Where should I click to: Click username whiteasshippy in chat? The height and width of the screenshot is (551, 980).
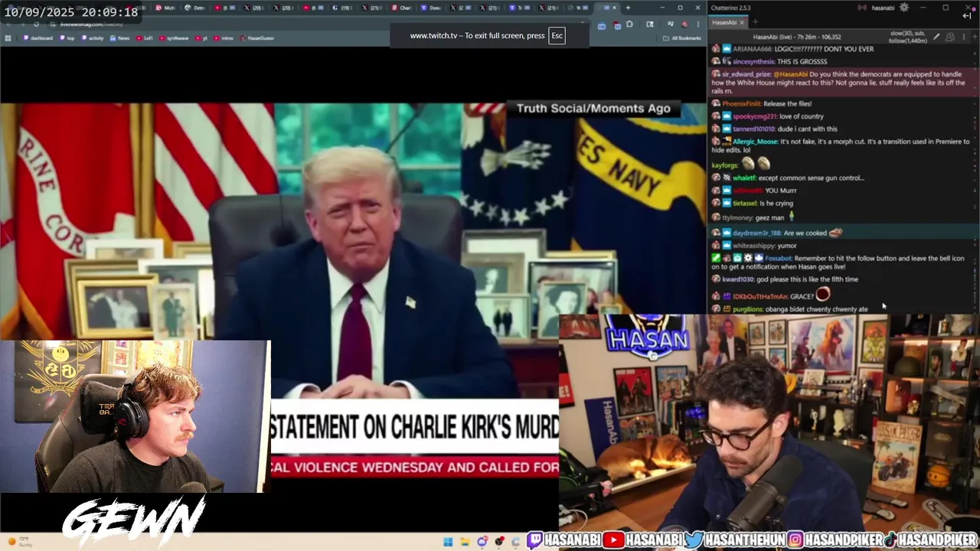(753, 246)
